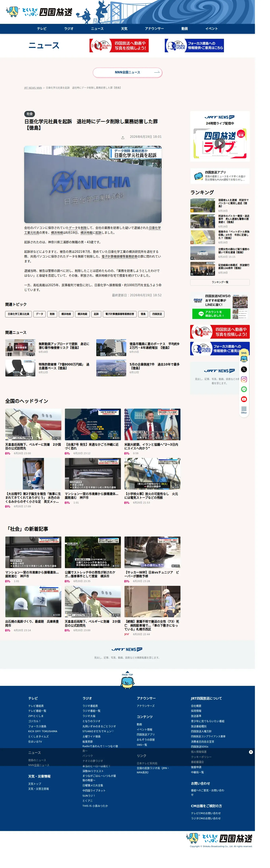Click footer link 会社概要

196,706
